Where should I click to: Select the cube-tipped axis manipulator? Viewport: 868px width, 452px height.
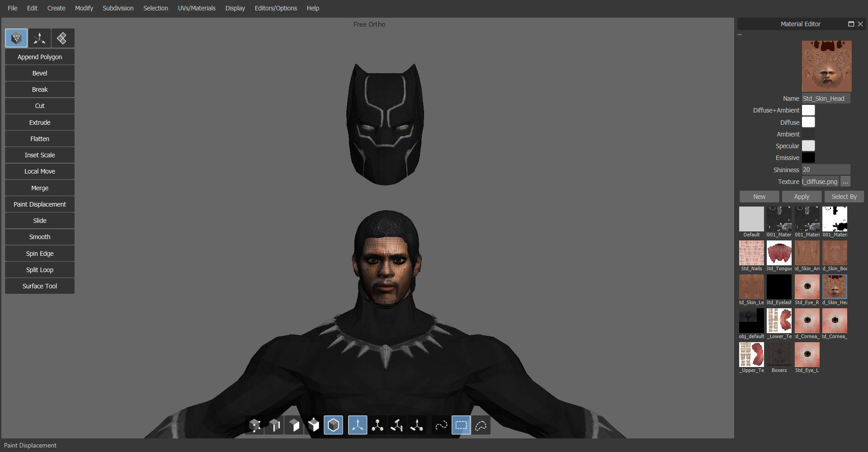coord(377,425)
